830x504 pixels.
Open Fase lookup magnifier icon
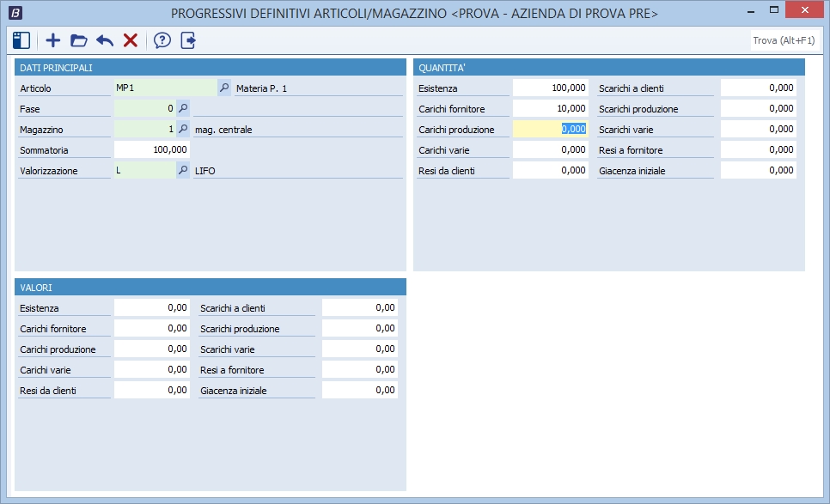pyautogui.click(x=183, y=108)
